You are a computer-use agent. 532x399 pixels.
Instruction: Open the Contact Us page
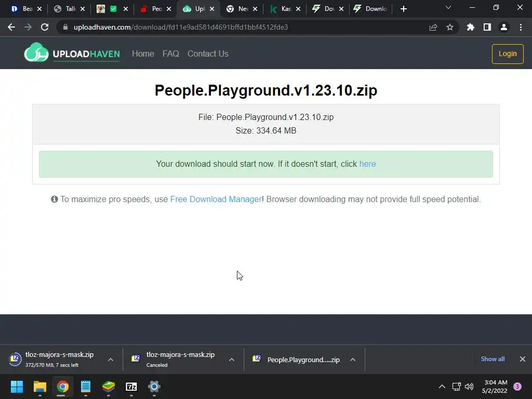208,54
